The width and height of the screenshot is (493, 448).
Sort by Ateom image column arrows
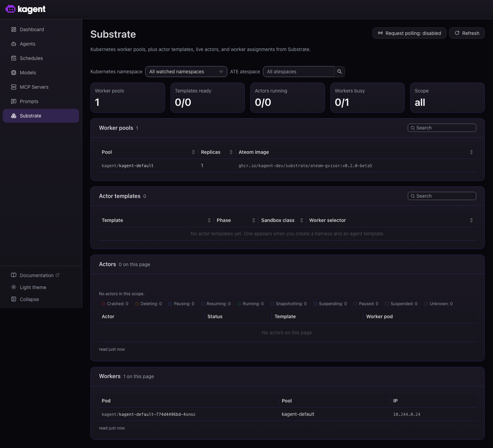pyautogui.click(x=471, y=152)
